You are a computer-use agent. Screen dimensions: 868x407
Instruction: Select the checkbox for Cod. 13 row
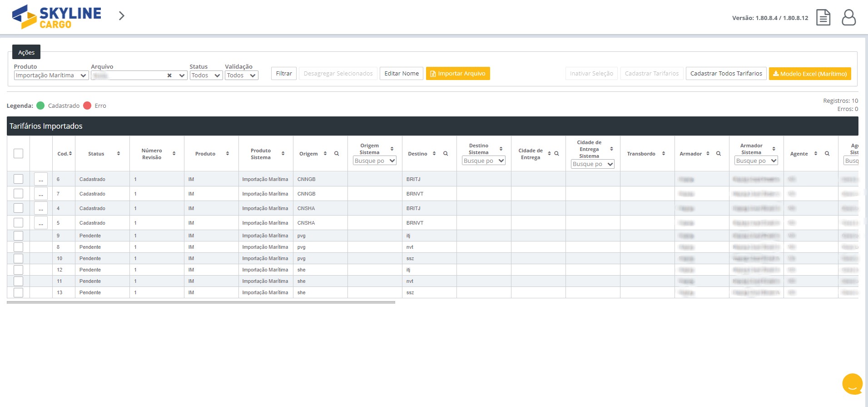tap(18, 292)
